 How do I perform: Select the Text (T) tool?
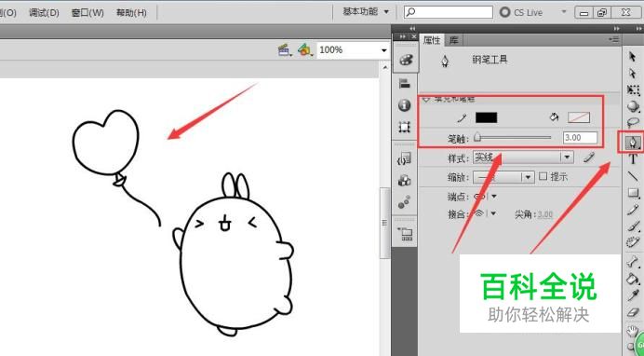633,159
